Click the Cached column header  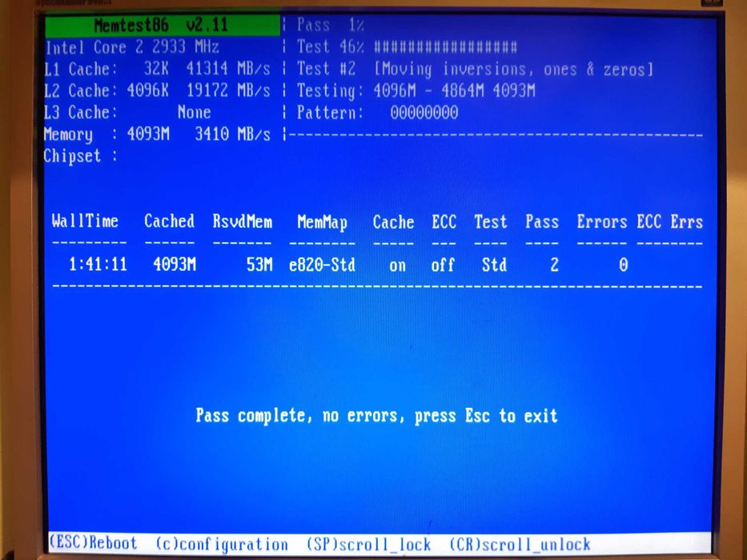[x=169, y=222]
